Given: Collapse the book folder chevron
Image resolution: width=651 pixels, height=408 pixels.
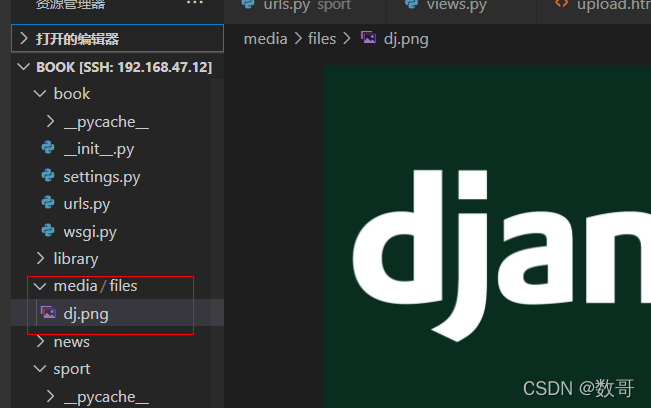Looking at the screenshot, I should [x=40, y=94].
